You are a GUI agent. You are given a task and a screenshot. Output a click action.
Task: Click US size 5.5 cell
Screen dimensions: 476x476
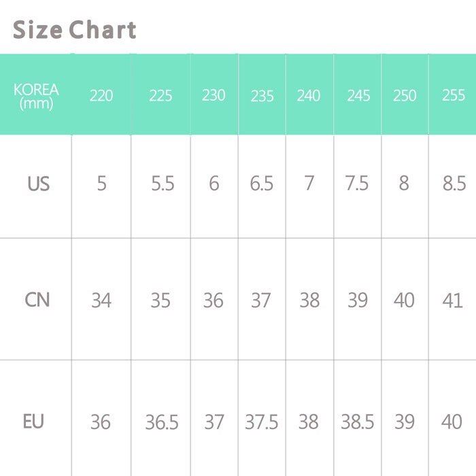[163, 184]
